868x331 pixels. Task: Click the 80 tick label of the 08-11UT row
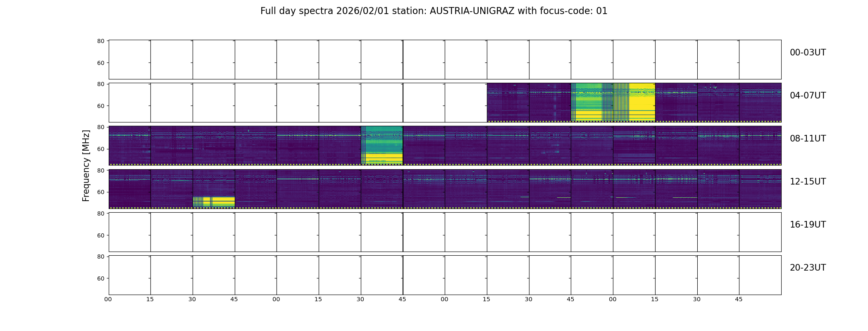point(100,127)
